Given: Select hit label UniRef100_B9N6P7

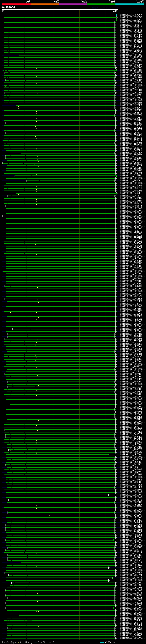Looking at the screenshot, I should 131,65.
